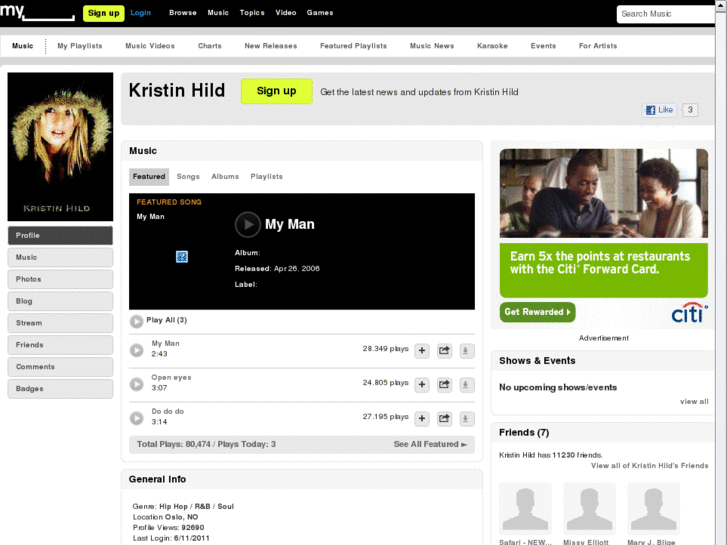The width and height of the screenshot is (727, 545).
Task: Switch to the Featured music tab
Action: [149, 177]
